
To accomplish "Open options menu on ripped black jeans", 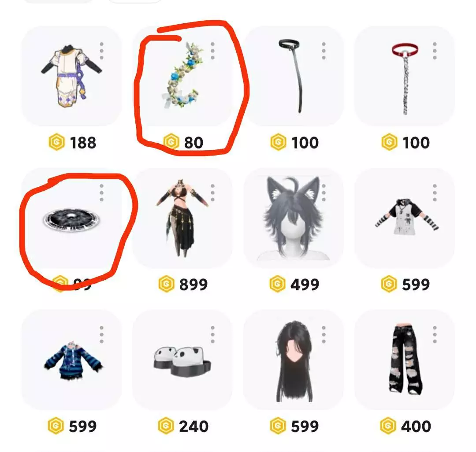I will click(x=435, y=335).
